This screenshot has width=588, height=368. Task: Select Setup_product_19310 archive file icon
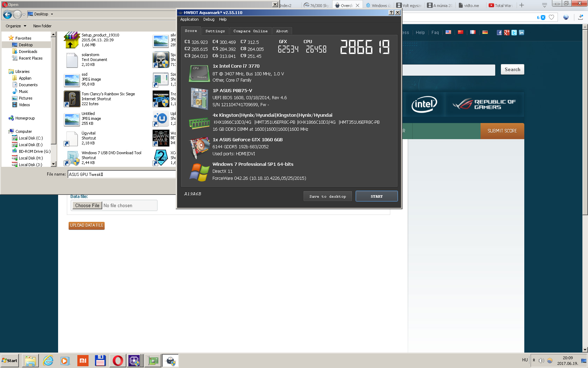point(72,40)
